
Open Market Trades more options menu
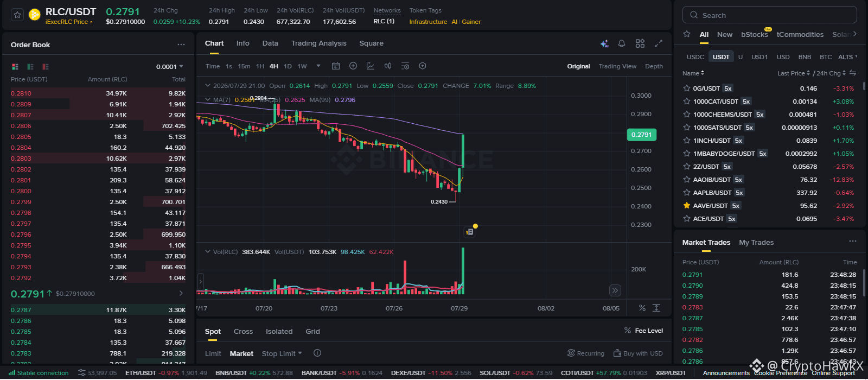coord(853,241)
